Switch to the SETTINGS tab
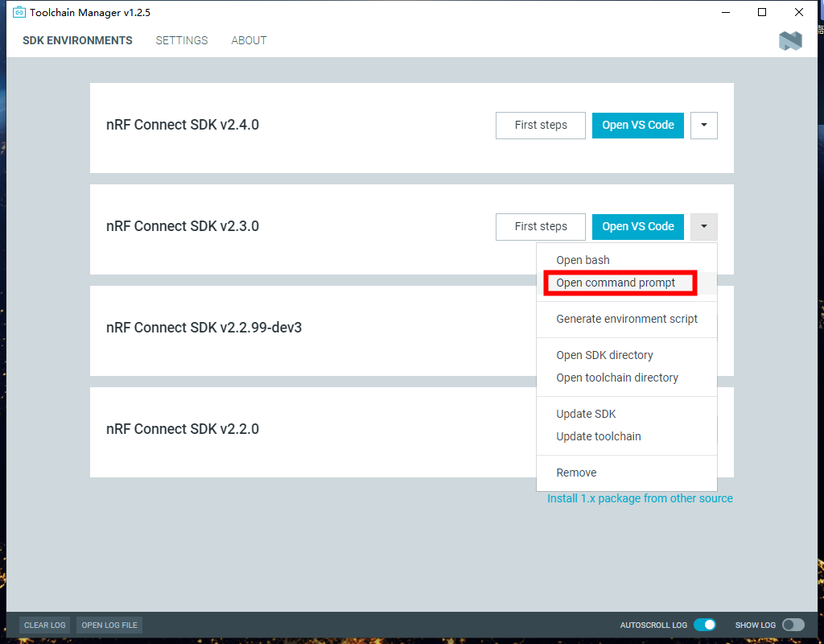Viewport: 824px width, 644px height. point(181,40)
